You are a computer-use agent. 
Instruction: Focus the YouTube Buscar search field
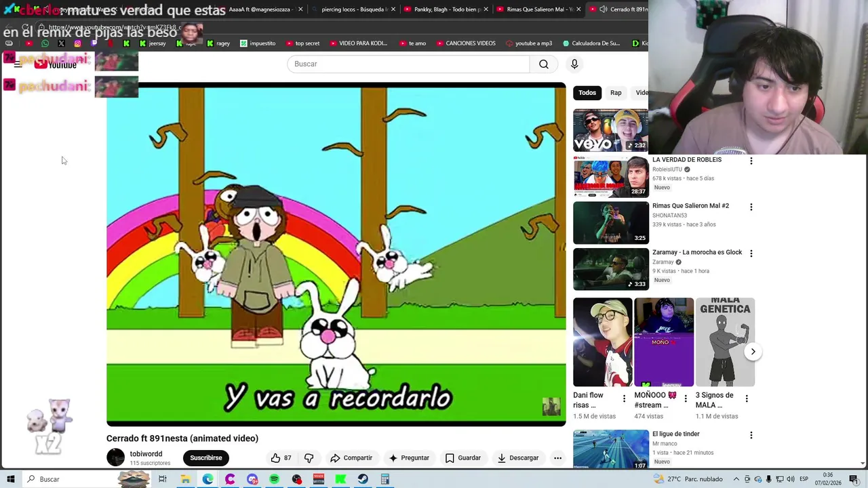(x=408, y=64)
